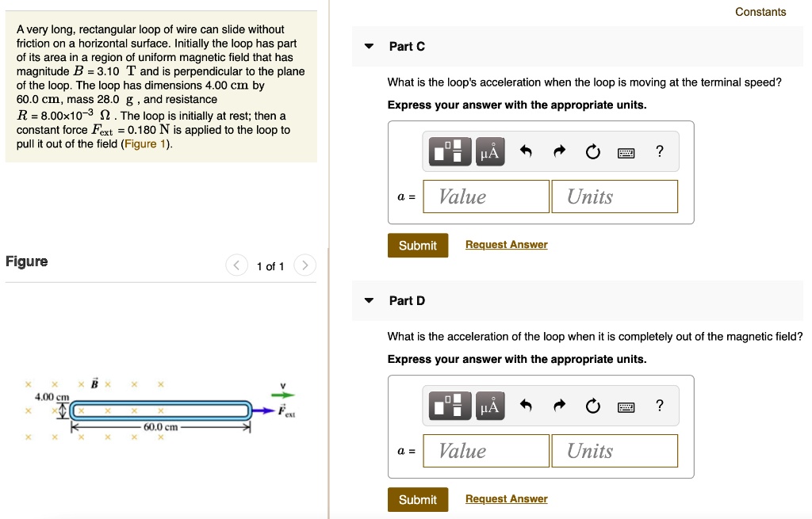Open the units symbol picker in Part C

[x=489, y=152]
